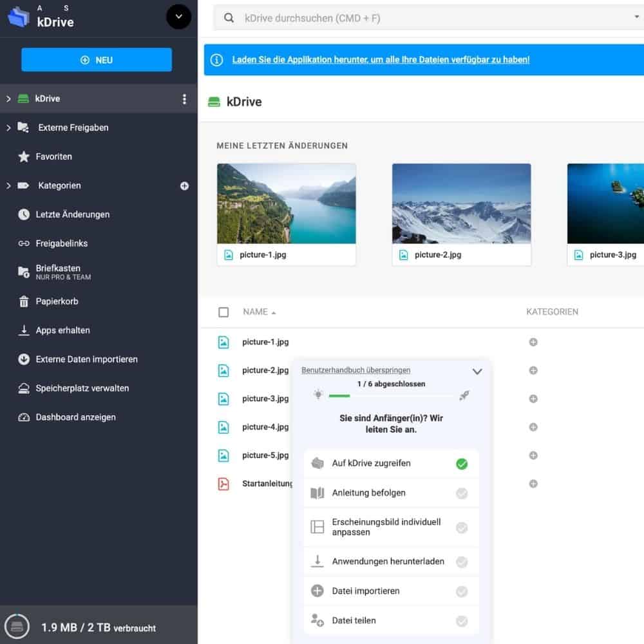The image size is (644, 644).
Task: Open the picture-3.jpg thumbnail preview
Action: [605, 204]
